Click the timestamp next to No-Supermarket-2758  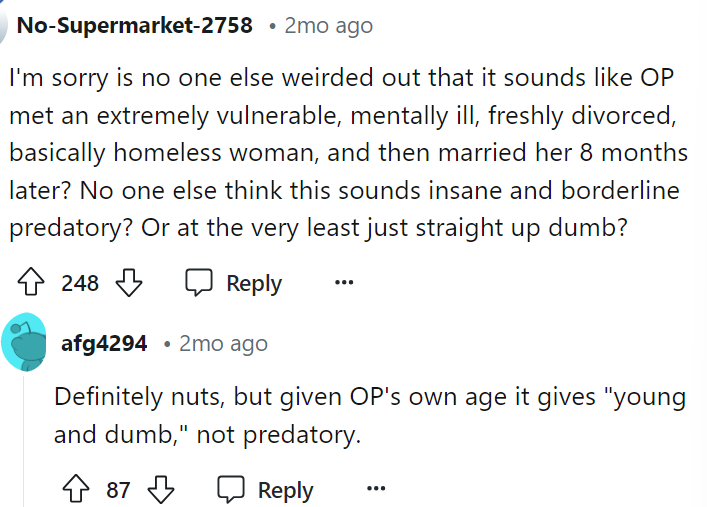click(x=328, y=25)
